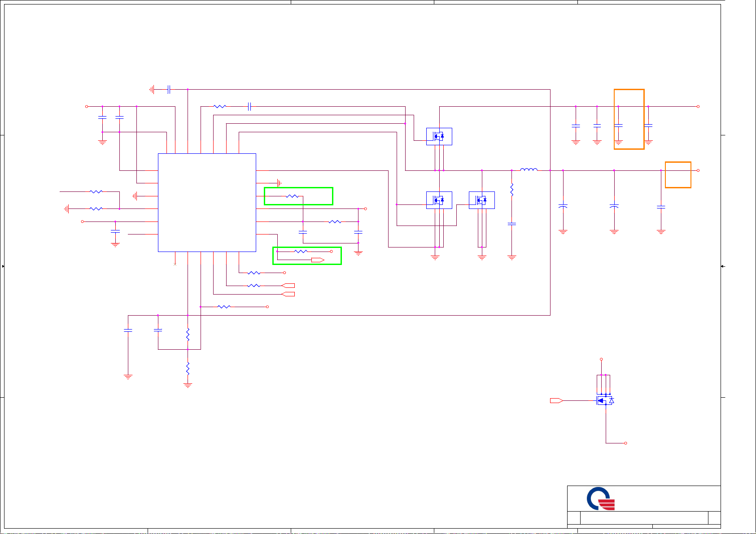Click the resistor in series with the top horizontal capacitor
This screenshot has height=534, width=756.
point(220,106)
